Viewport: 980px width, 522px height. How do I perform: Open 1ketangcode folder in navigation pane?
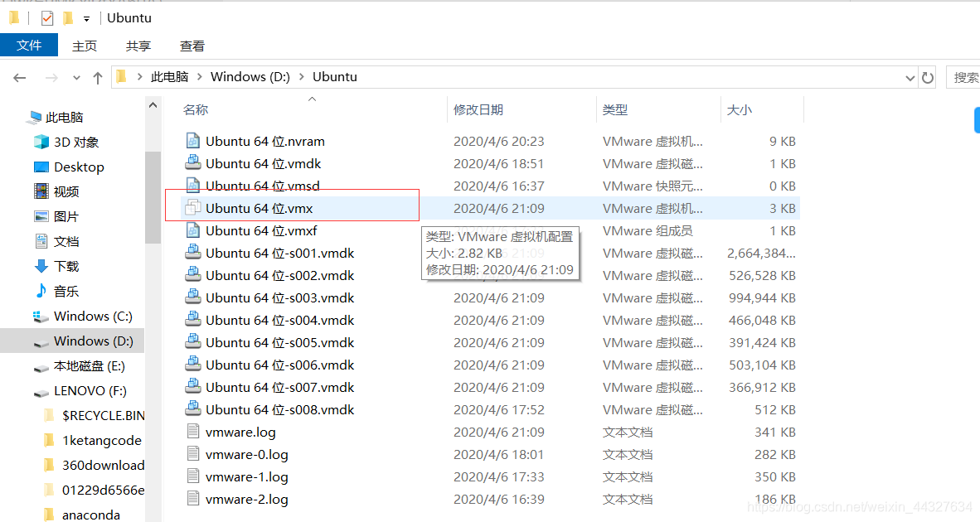pos(102,441)
